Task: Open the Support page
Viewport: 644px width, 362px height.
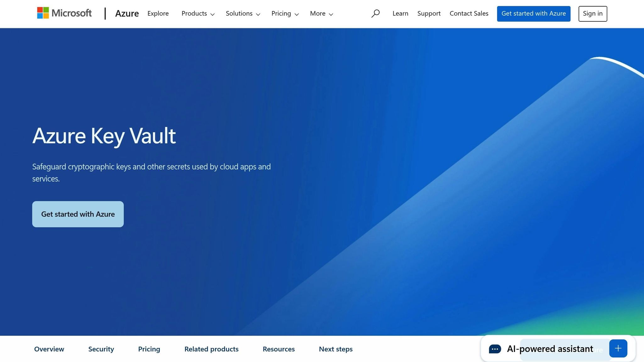Action: coord(429,14)
